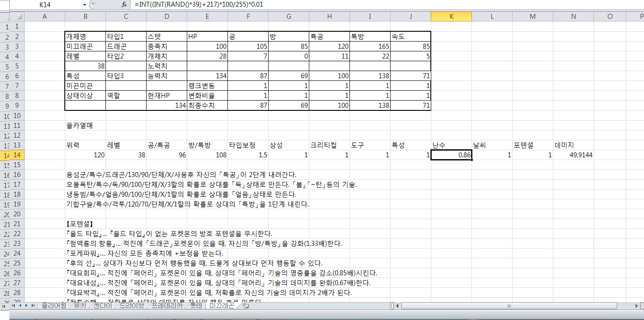Click the insert new worksheet icon
This screenshot has height=320, width=644.
245,306
